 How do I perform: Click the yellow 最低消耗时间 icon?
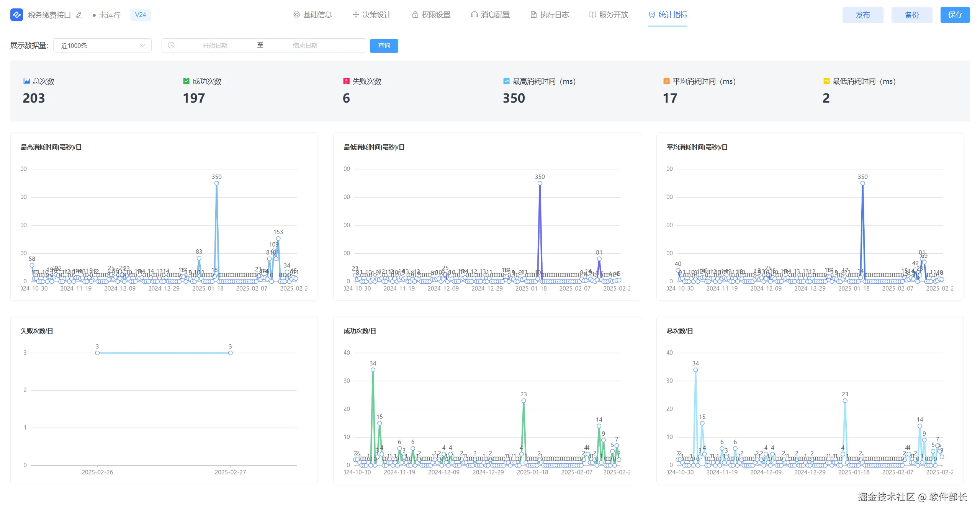point(826,81)
